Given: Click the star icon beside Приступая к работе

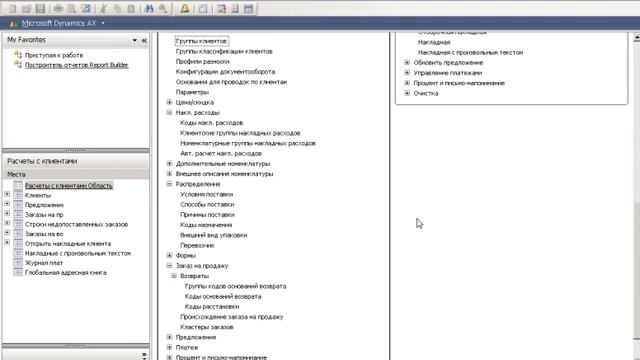Looking at the screenshot, I should (x=18, y=55).
